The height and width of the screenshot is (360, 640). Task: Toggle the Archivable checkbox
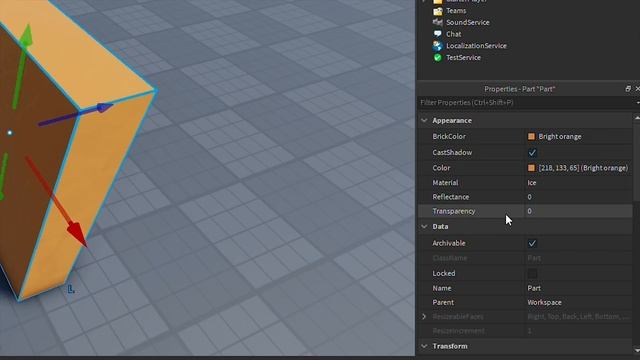pos(532,243)
